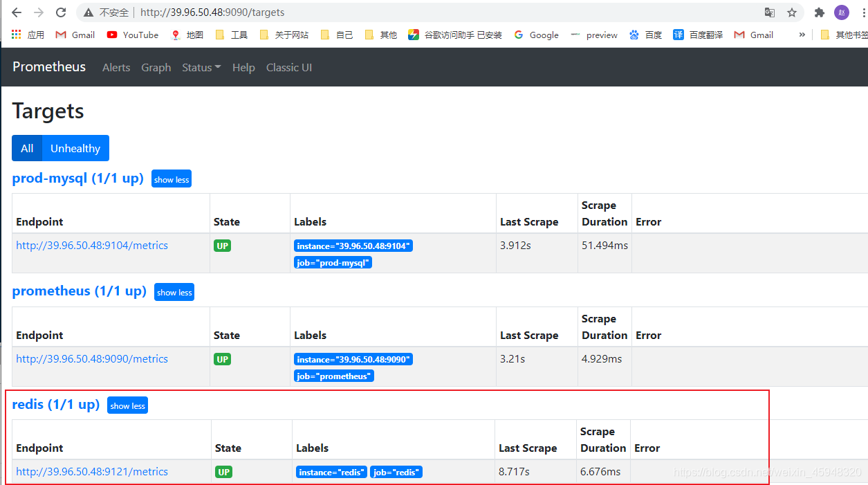This screenshot has height=485, width=868.
Task: Open the 其他书签 folder
Action: point(843,35)
